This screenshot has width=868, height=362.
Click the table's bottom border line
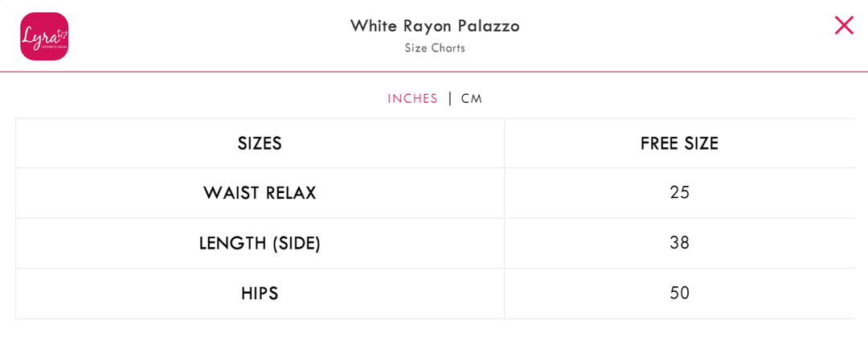click(434, 319)
